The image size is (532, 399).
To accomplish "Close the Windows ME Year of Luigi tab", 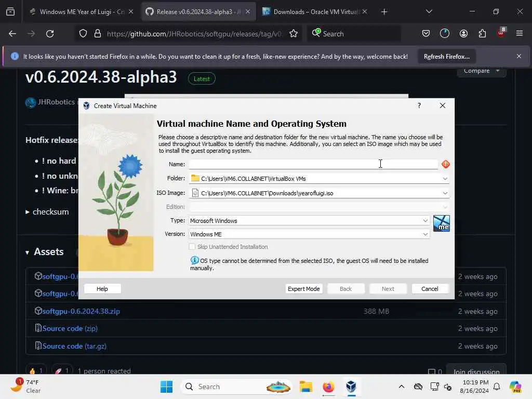I will click(131, 12).
